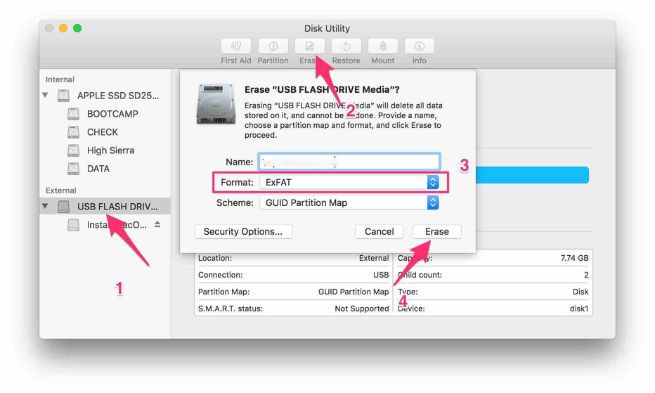Click the green zoom window button
The image size is (655, 393).
77,28
